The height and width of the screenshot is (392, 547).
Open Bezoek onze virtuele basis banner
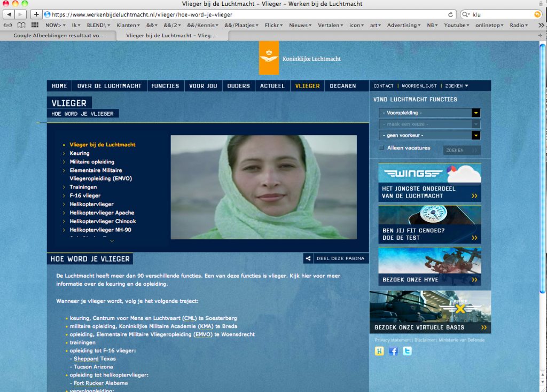coord(430,312)
